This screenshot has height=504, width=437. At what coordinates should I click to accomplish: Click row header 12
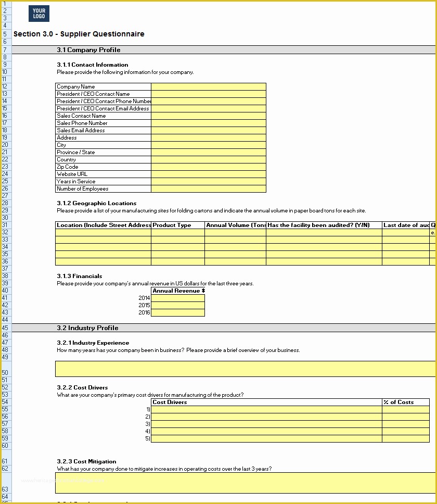point(6,86)
